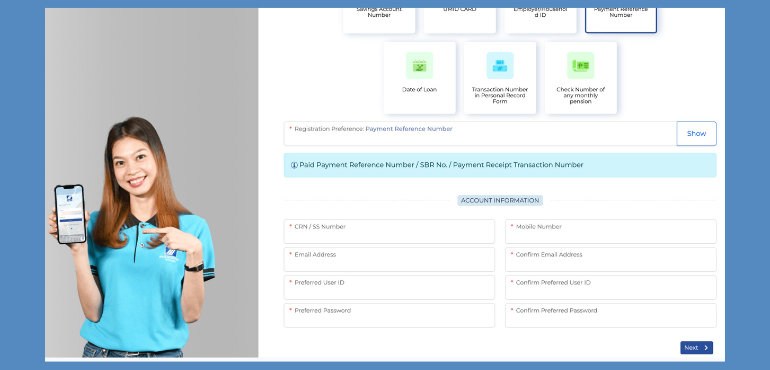Screen dimensions: 770x370
Task: Click the chevron arrow on Next button
Action: pos(706,347)
